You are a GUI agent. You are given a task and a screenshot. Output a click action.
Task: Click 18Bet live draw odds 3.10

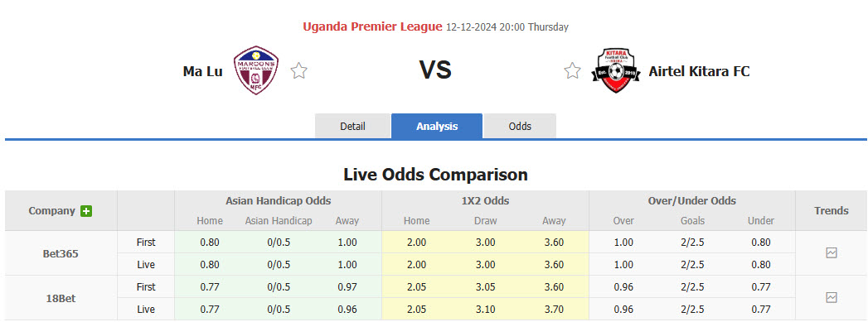pos(485,310)
